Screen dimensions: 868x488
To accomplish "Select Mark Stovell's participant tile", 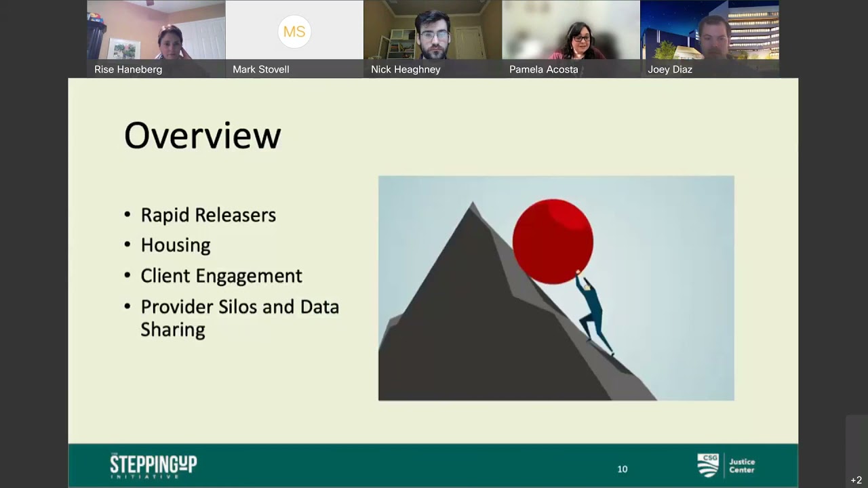I will 294,39.
